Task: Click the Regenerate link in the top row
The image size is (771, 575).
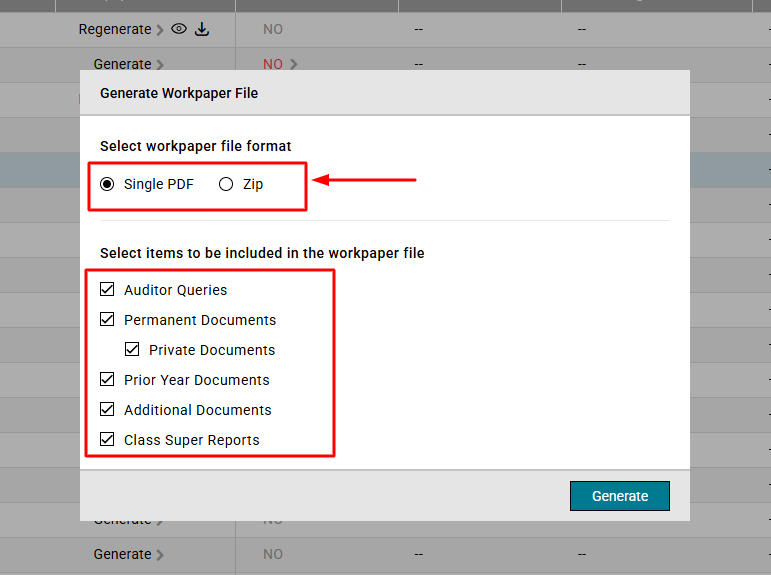Action: click(x=115, y=29)
